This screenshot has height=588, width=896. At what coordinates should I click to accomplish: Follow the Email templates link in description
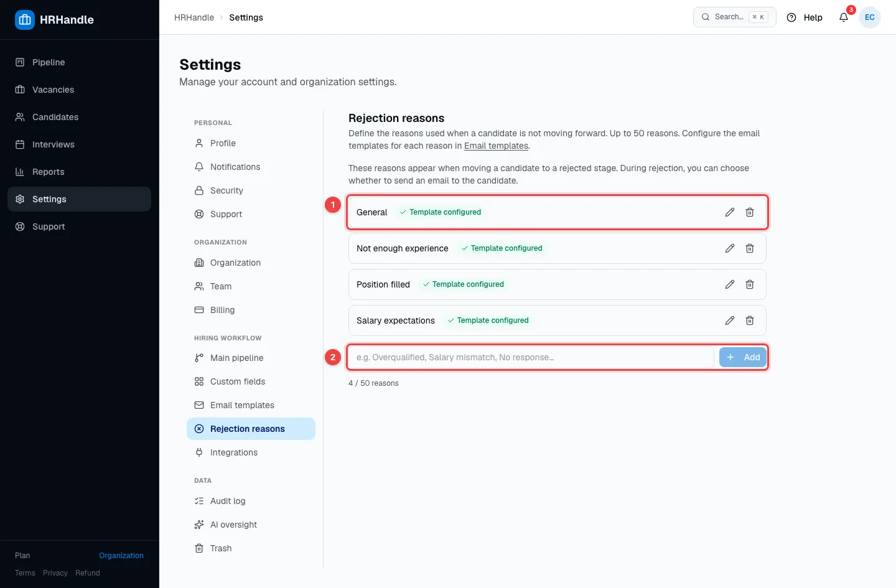496,146
